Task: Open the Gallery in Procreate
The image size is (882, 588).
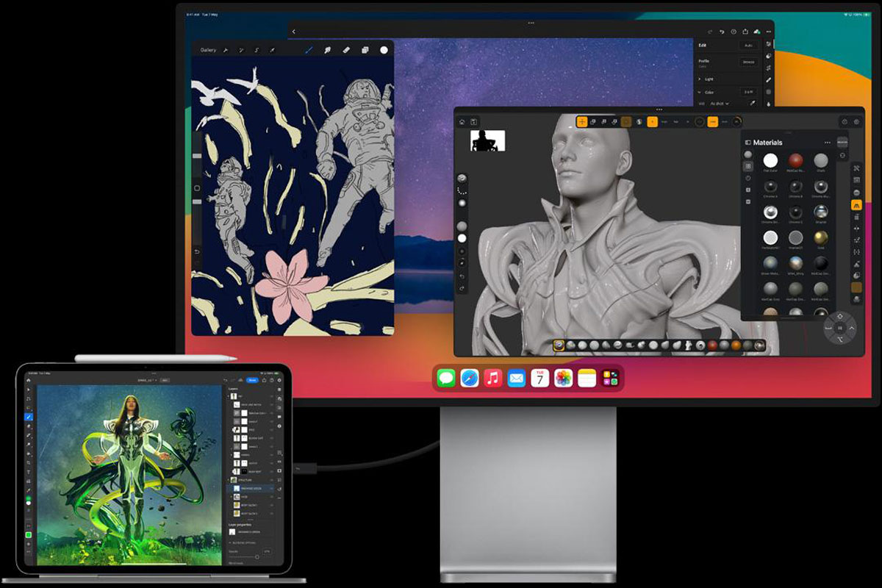Action: (x=208, y=50)
